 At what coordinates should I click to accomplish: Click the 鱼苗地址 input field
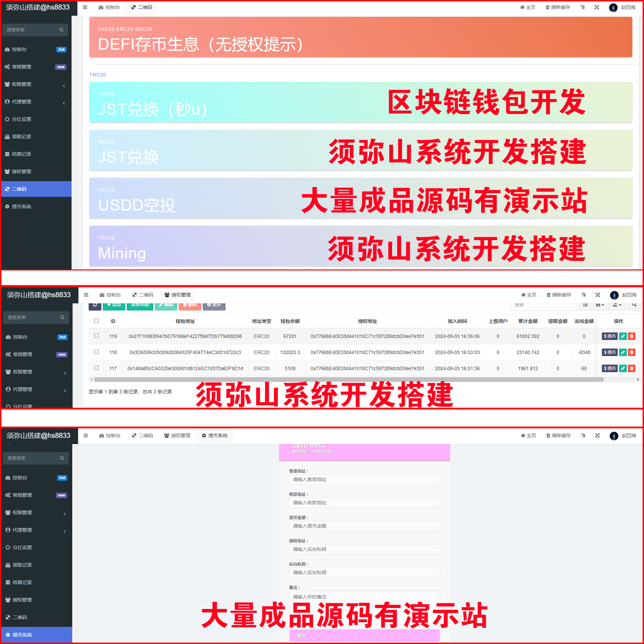point(364,479)
